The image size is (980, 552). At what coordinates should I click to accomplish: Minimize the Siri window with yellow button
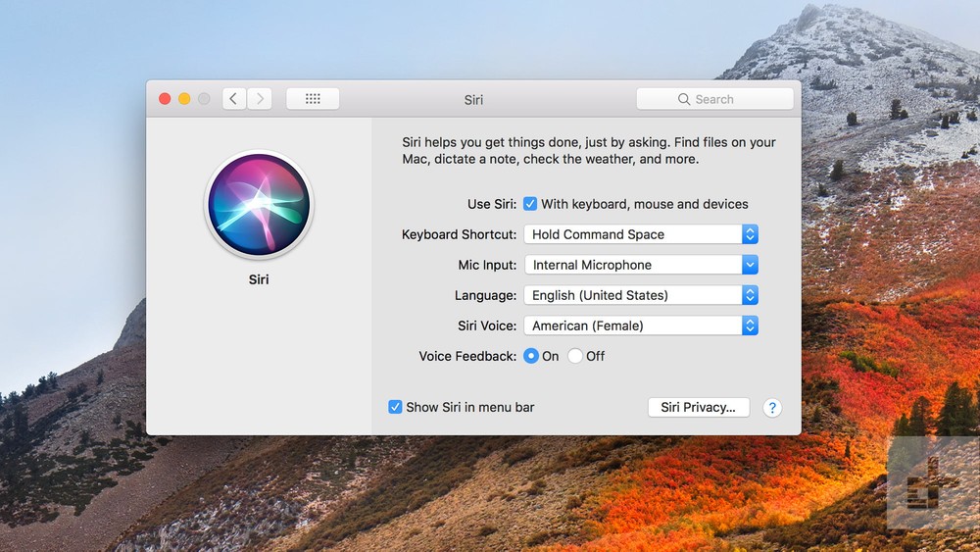[184, 99]
